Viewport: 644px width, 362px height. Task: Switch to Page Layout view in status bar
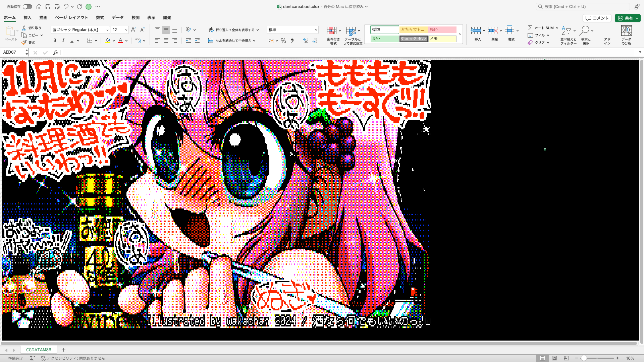pos(554,358)
